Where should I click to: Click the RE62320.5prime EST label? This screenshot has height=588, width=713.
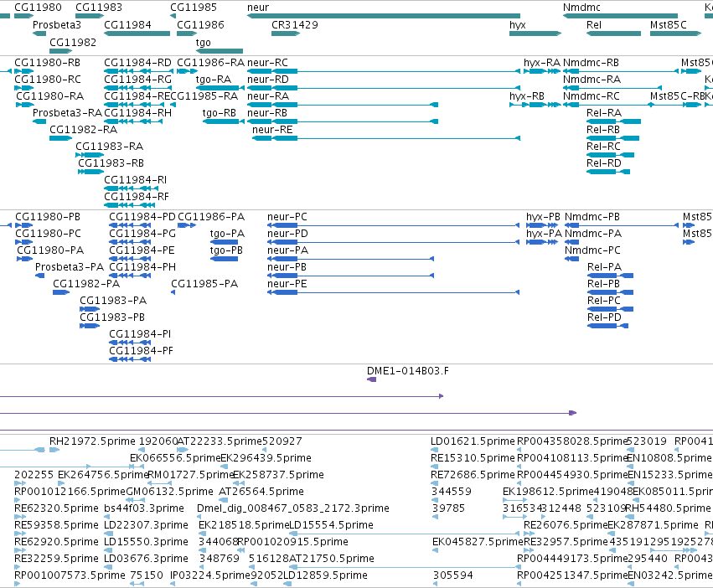coord(56,508)
